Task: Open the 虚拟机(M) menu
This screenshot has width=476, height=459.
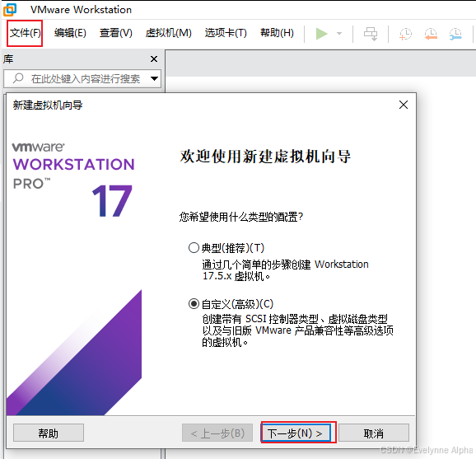Action: click(x=169, y=33)
